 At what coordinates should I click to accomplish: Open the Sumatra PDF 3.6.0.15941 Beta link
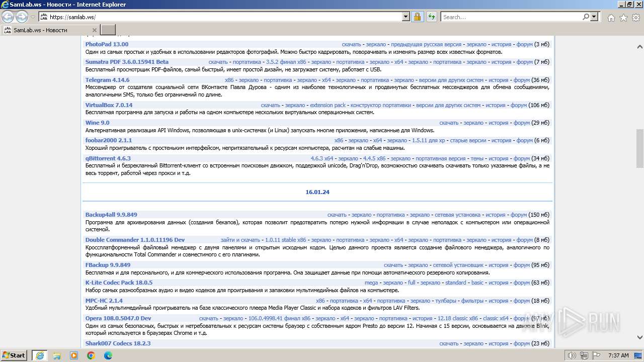pyautogui.click(x=127, y=62)
